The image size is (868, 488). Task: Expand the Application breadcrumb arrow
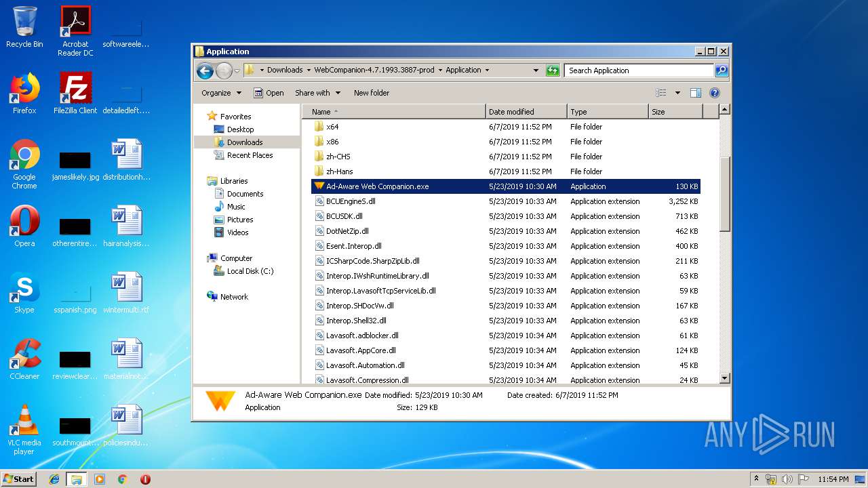487,70
